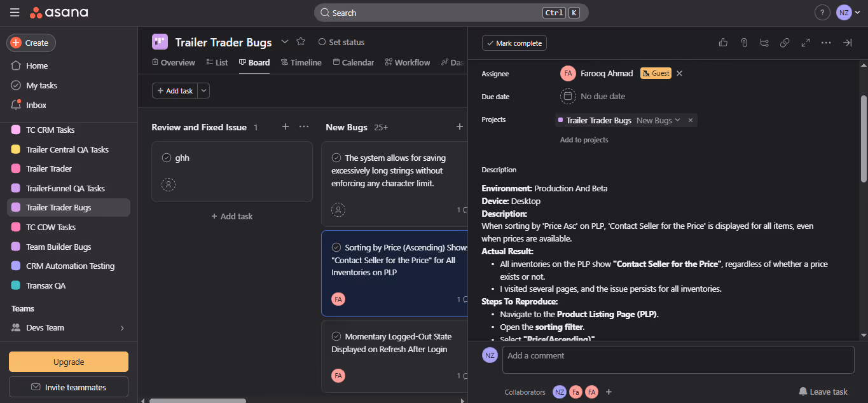Click the project icon next to title
Image resolution: width=868 pixels, height=403 pixels.
160,42
